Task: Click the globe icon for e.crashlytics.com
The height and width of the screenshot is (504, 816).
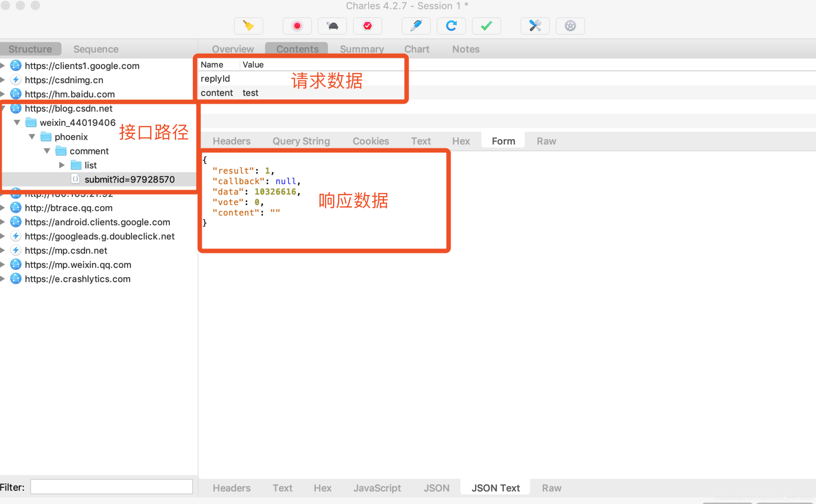Action: point(16,279)
